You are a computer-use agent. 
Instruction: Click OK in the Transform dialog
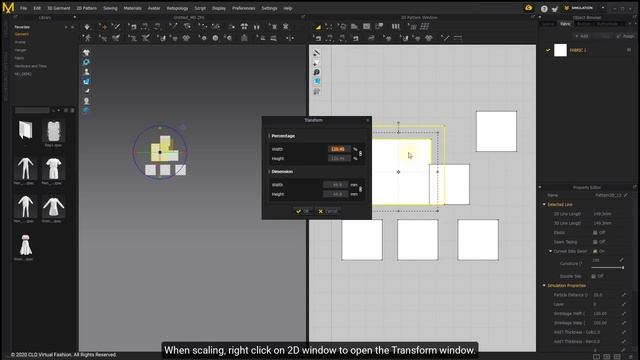302,211
